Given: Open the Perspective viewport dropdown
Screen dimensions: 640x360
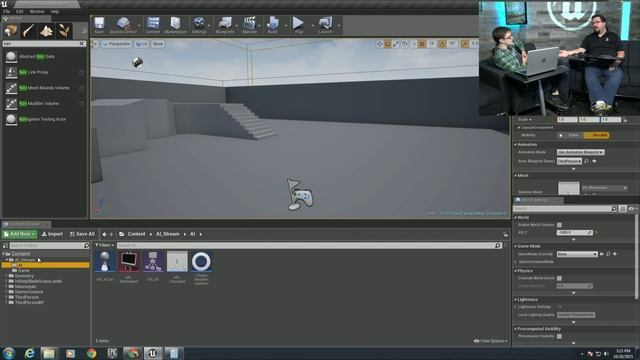Looking at the screenshot, I should point(117,44).
